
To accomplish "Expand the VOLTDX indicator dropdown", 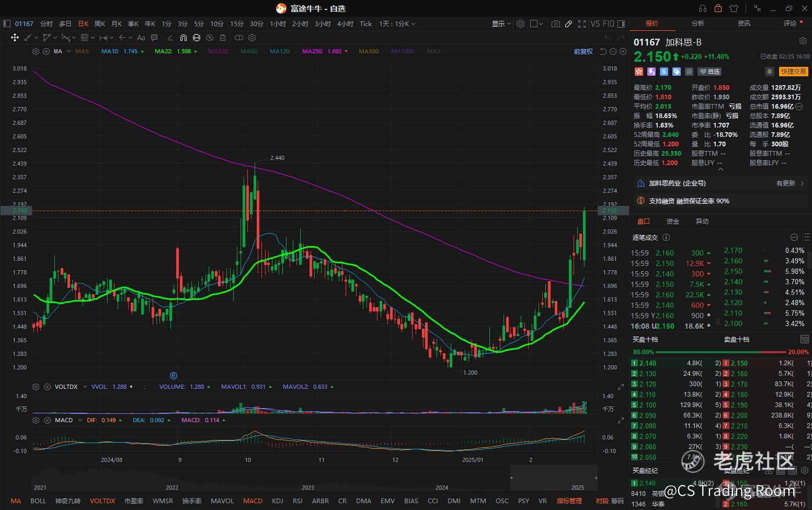I will (85, 387).
